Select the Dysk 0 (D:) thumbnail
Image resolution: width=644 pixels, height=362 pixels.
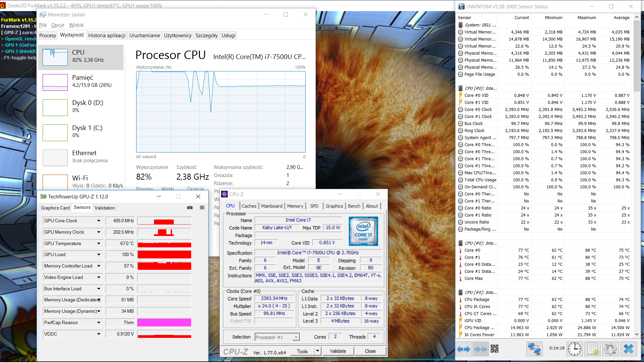[55, 108]
